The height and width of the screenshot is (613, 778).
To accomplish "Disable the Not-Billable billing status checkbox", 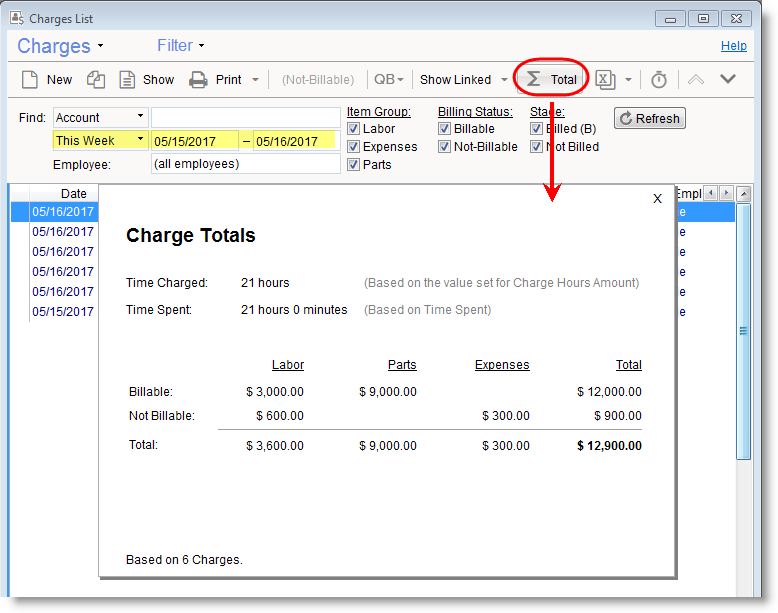I will click(444, 147).
